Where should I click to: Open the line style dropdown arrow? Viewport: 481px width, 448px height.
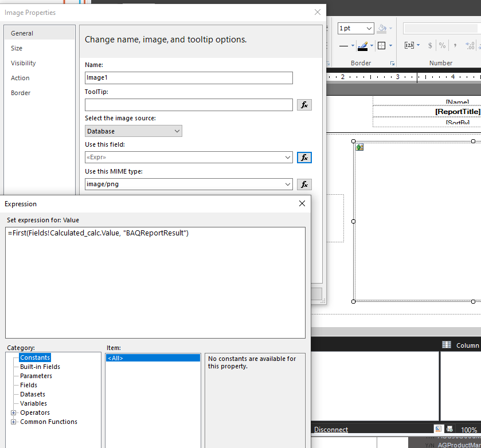(x=353, y=46)
